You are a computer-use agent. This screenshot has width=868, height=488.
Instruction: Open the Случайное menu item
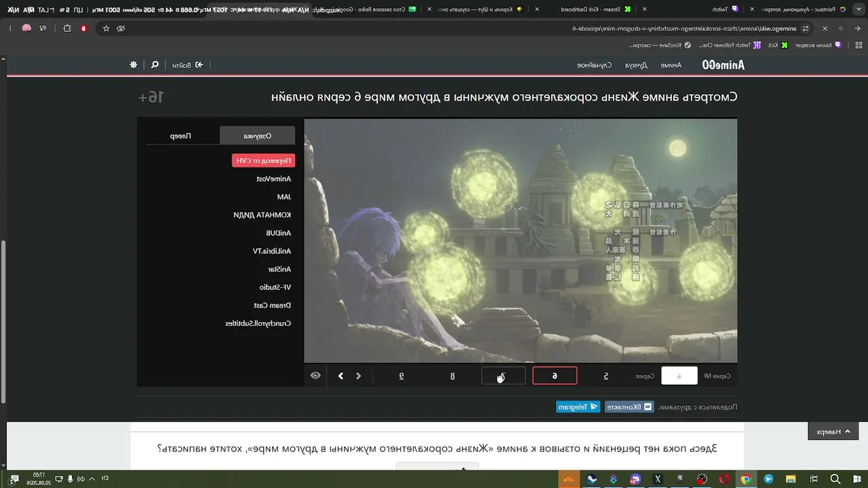pos(595,65)
